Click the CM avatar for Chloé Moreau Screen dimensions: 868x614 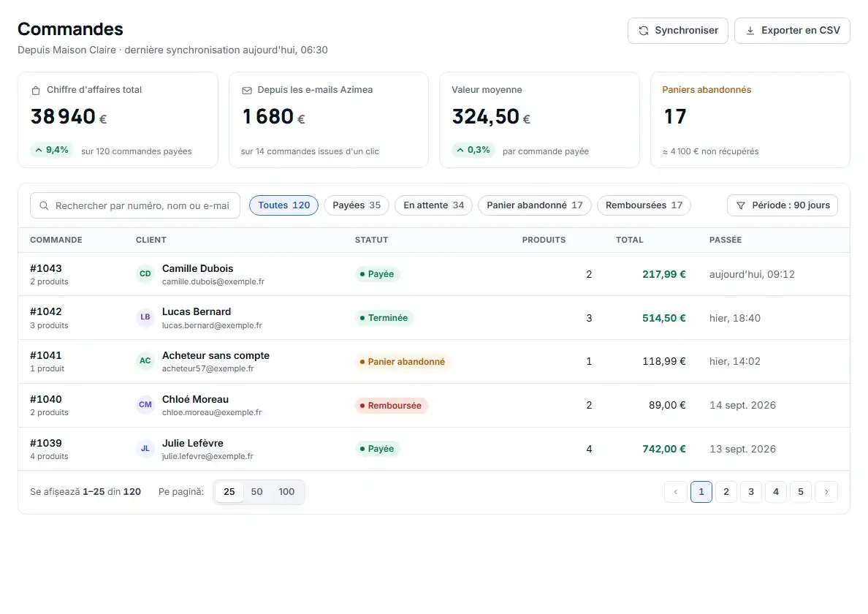click(145, 405)
